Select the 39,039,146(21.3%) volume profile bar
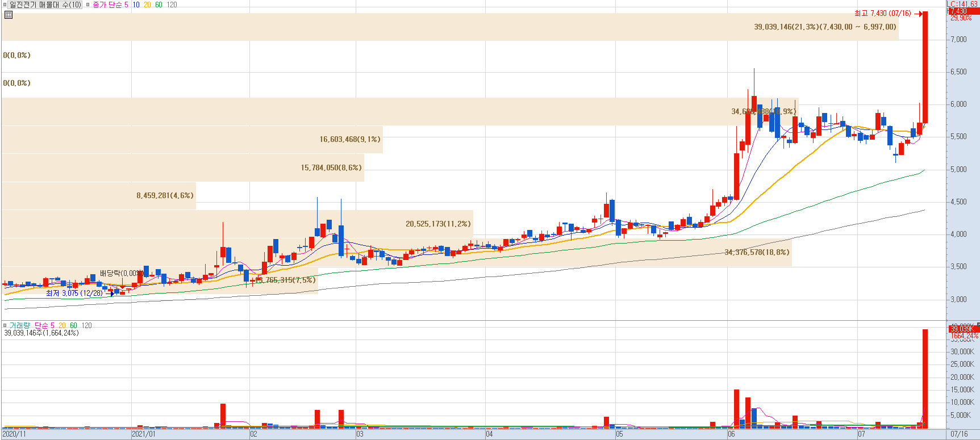Screen dimensions: 980x440 (450, 27)
